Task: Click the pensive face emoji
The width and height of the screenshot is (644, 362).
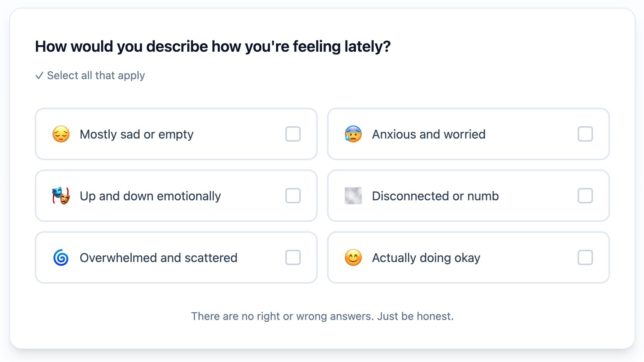Action: [x=60, y=134]
